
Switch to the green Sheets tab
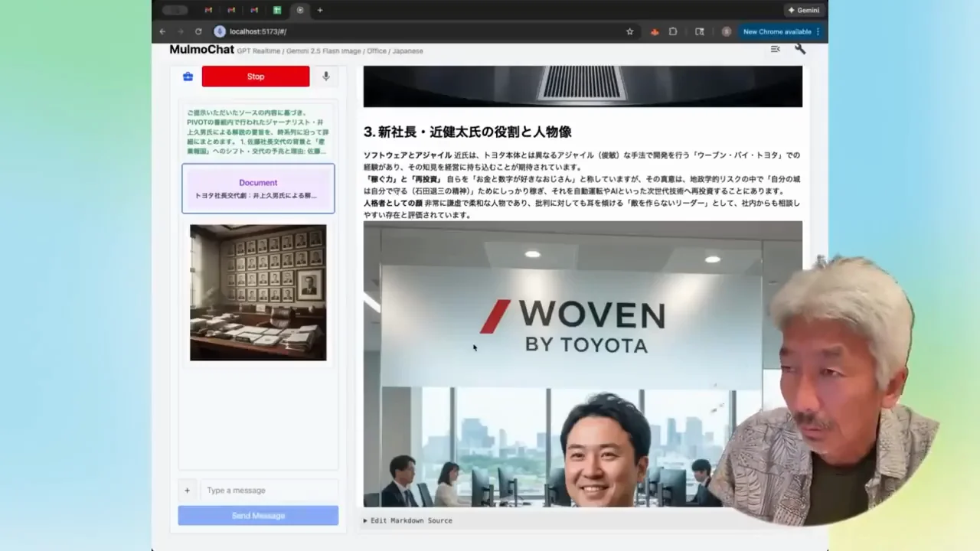pos(277,10)
